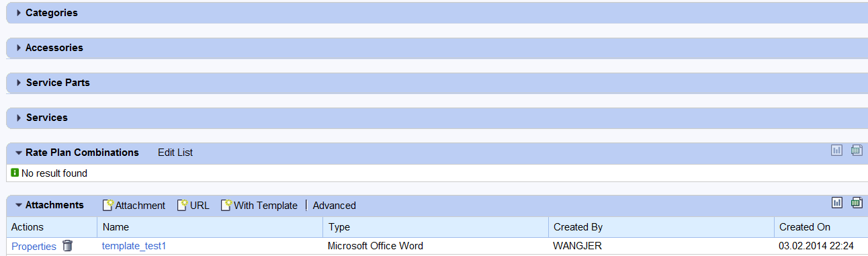
Task: Open chart view in Attachments header
Action: click(837, 202)
